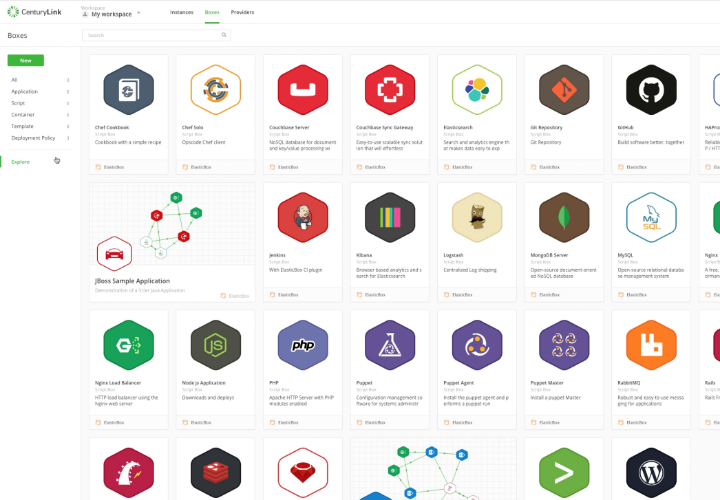Open the blue network diagram thumbnail
The image size is (720, 500).
433,469
